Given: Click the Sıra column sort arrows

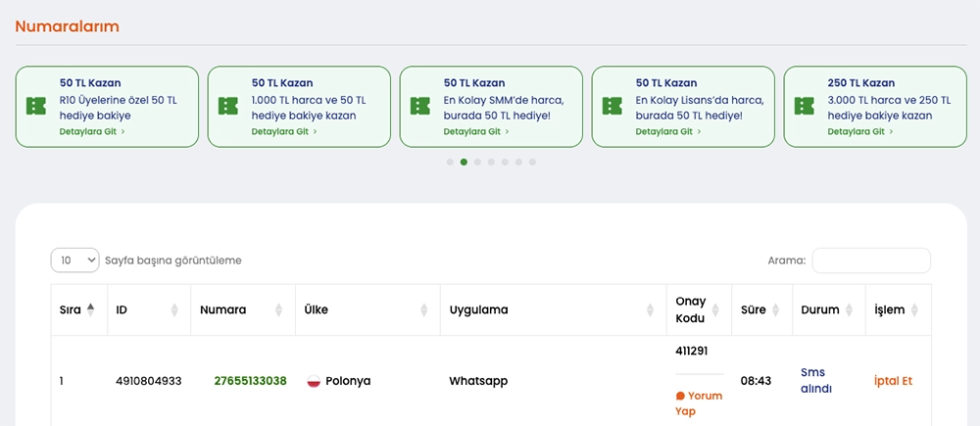Looking at the screenshot, I should pos(91,309).
